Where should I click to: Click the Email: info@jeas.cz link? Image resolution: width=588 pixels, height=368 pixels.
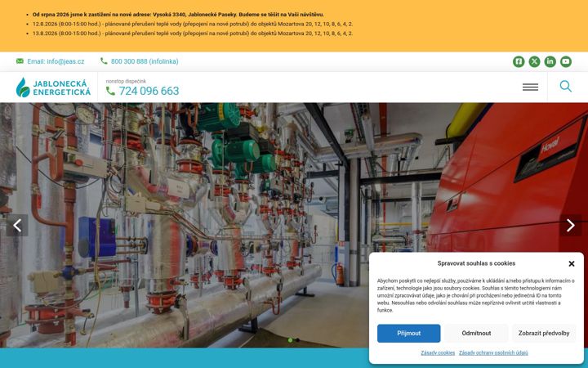(x=56, y=61)
